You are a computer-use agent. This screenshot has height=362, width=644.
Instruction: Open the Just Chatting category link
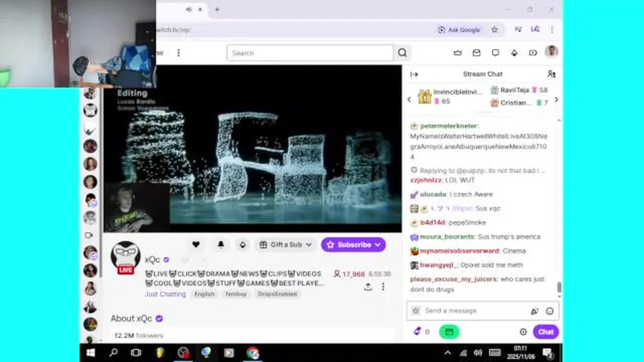(x=165, y=294)
